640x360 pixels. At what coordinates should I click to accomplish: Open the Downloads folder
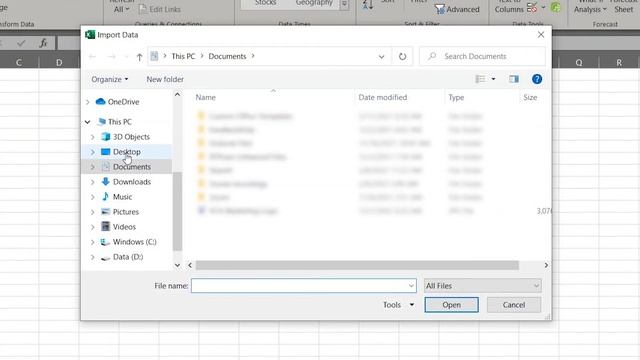[131, 182]
